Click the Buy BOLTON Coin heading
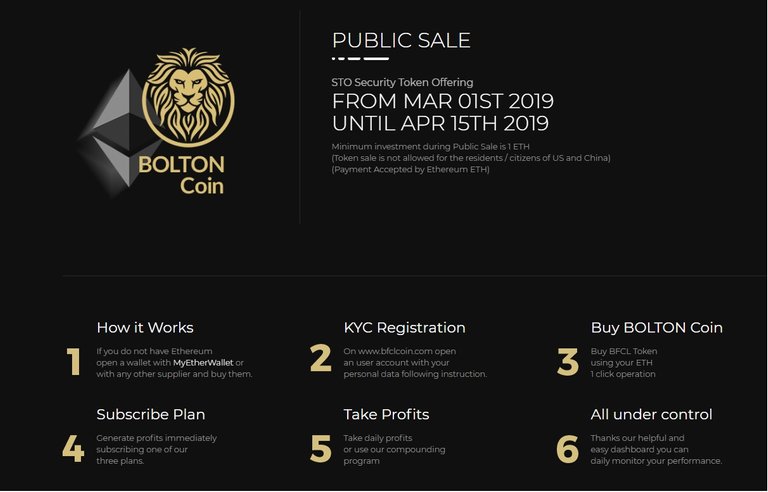Image resolution: width=768 pixels, height=492 pixels. click(656, 327)
